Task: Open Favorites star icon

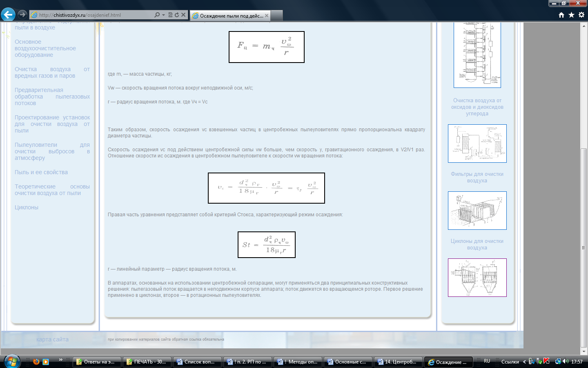Action: (571, 15)
